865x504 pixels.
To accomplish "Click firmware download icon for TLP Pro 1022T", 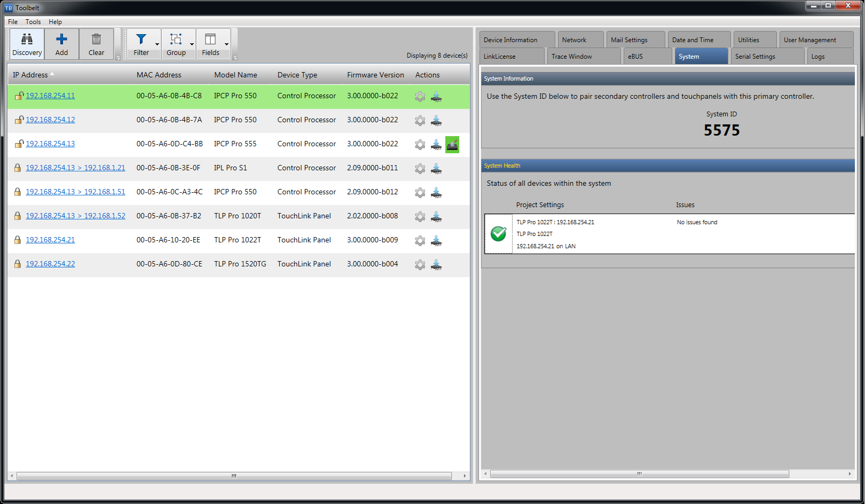I will click(x=436, y=241).
